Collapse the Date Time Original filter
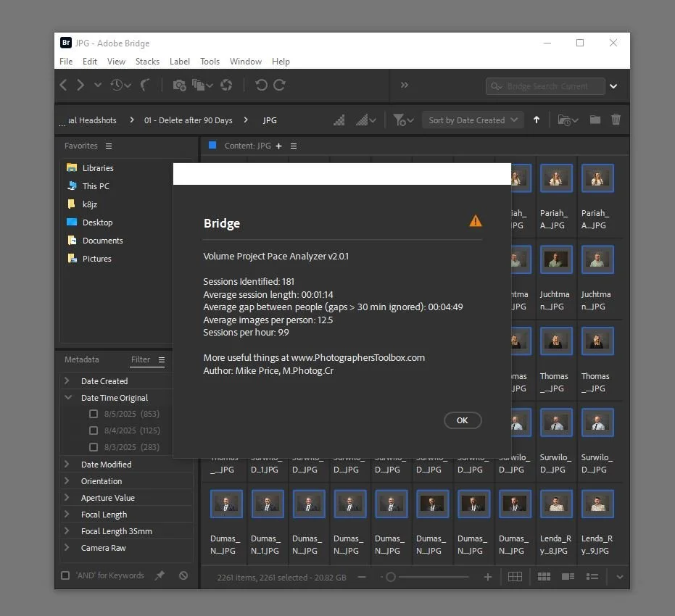The image size is (675, 616). pyautogui.click(x=68, y=397)
